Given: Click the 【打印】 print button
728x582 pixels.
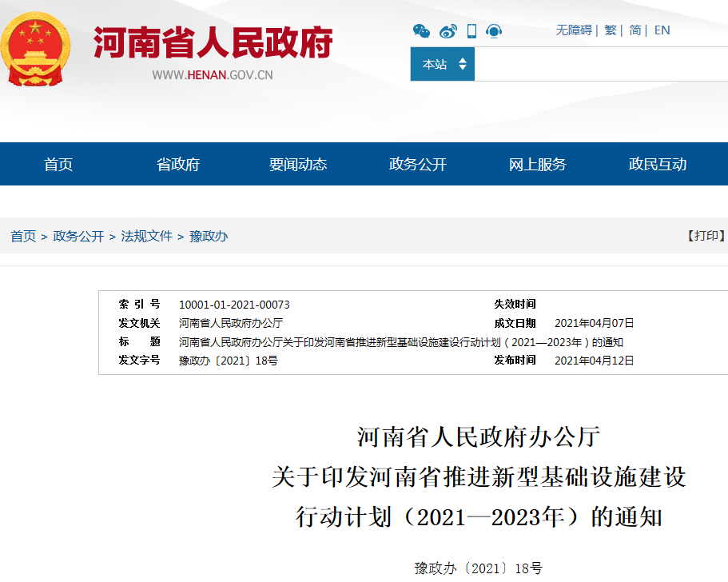Looking at the screenshot, I should point(706,236).
